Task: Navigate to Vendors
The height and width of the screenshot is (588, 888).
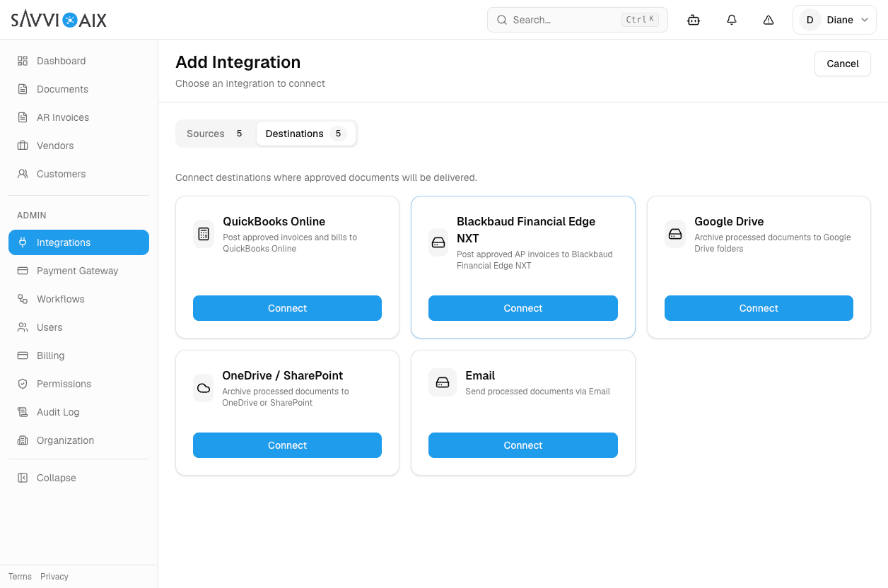Action: [78, 146]
